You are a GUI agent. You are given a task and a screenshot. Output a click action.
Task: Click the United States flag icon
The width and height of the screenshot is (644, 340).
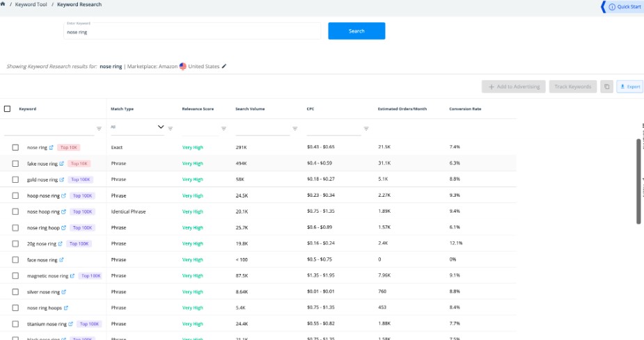click(183, 66)
